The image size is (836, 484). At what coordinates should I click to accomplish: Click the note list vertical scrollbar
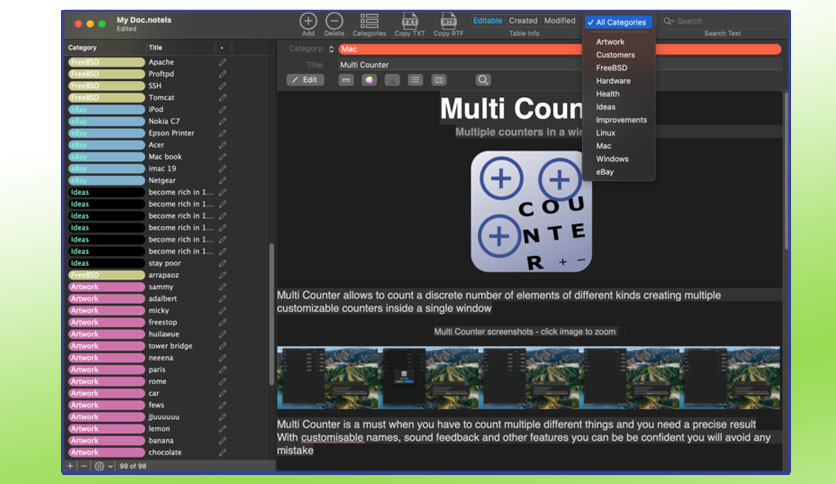coord(271,314)
